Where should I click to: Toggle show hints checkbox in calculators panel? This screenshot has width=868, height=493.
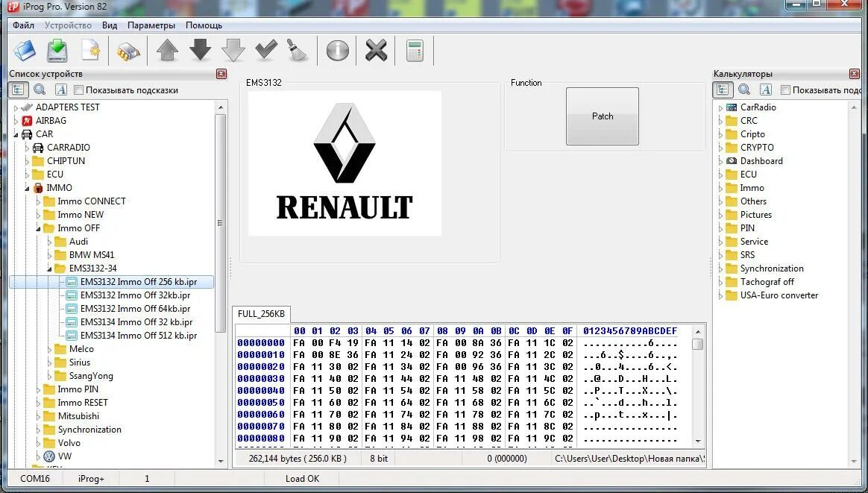click(x=785, y=90)
